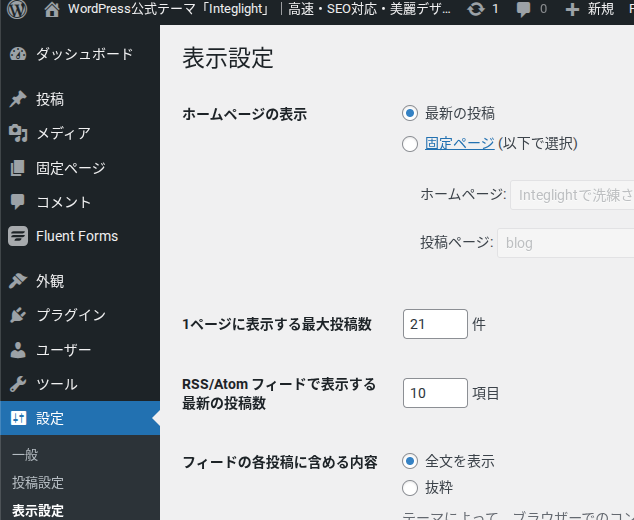Open the プラグイン plugin icon
Image resolution: width=634 pixels, height=520 pixels.
tap(18, 316)
